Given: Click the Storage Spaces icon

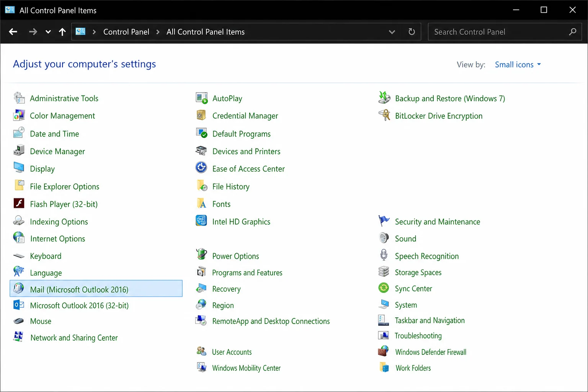Looking at the screenshot, I should point(384,271).
